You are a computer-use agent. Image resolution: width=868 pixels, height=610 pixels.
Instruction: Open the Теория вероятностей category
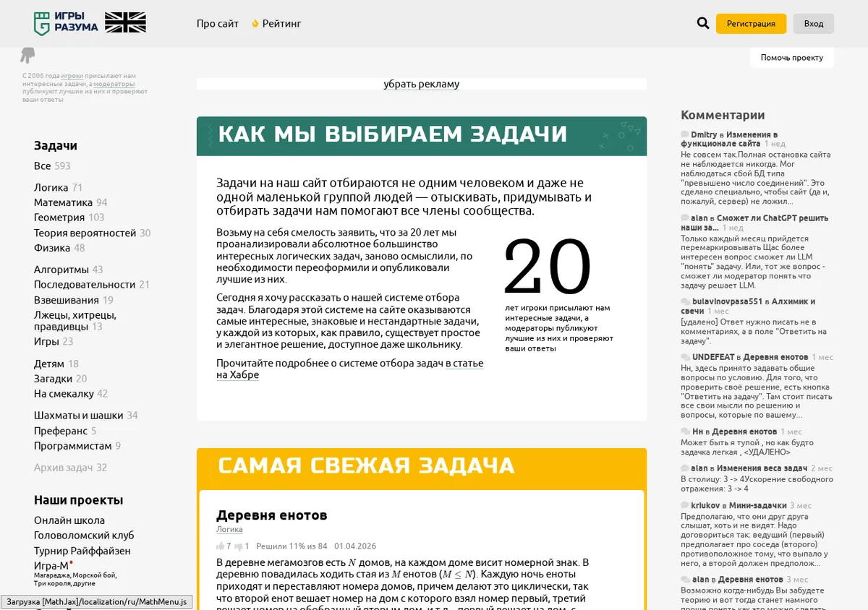[x=85, y=233]
